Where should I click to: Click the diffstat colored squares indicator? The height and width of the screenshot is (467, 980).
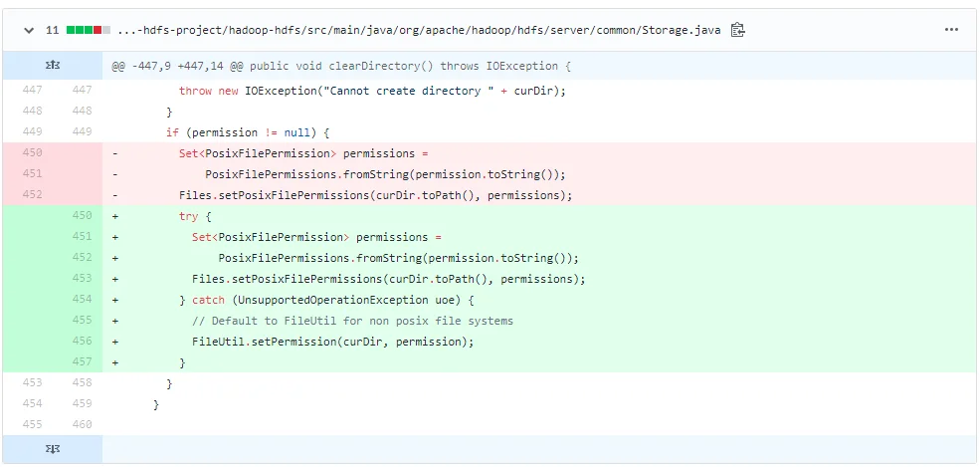pos(88,30)
